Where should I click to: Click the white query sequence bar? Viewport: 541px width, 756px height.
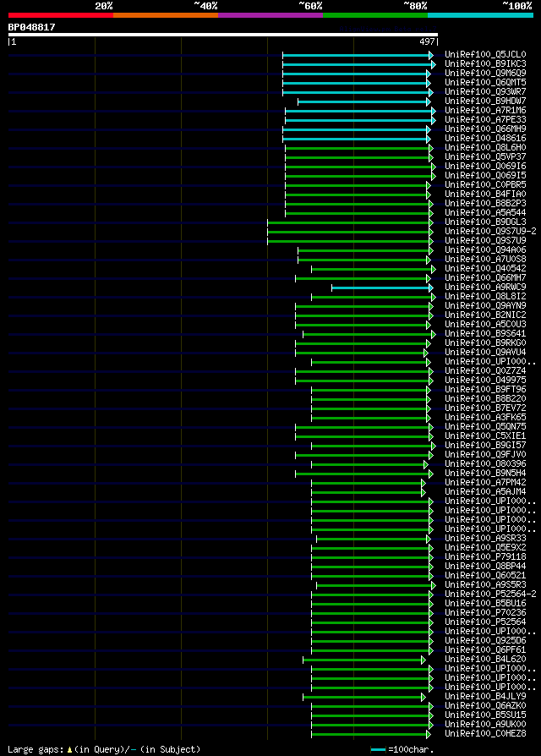[223, 35]
